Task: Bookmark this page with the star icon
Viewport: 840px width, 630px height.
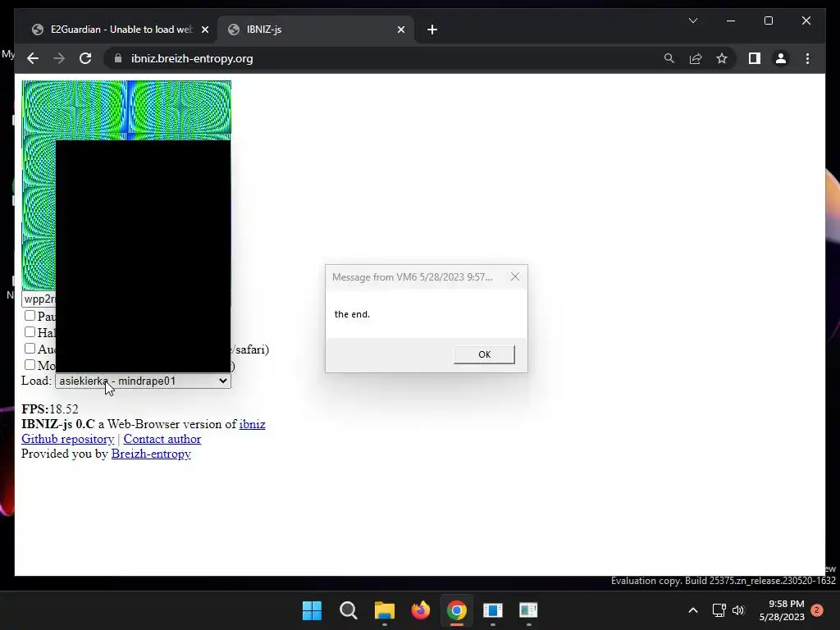Action: 722,58
